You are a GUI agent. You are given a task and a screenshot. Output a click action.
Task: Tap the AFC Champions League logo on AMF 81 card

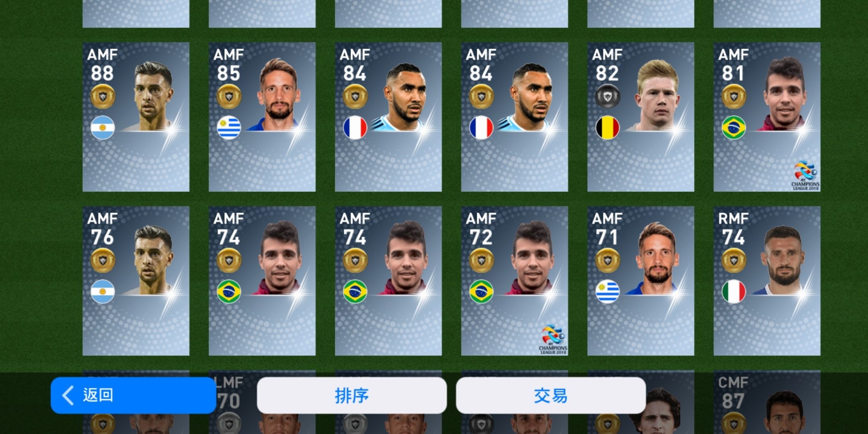(805, 176)
